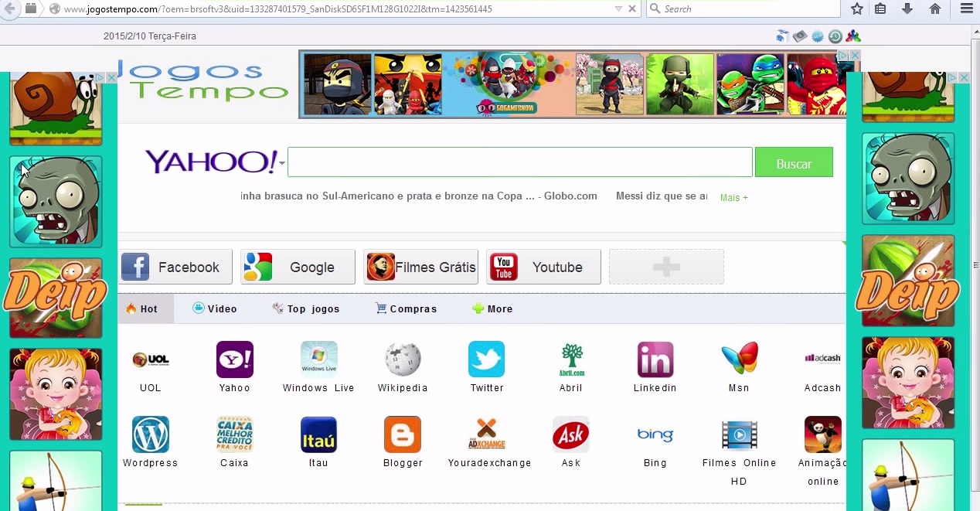Open the right fruit ninja Deip thumbnail
This screenshot has width=980, height=511.
coord(908,281)
